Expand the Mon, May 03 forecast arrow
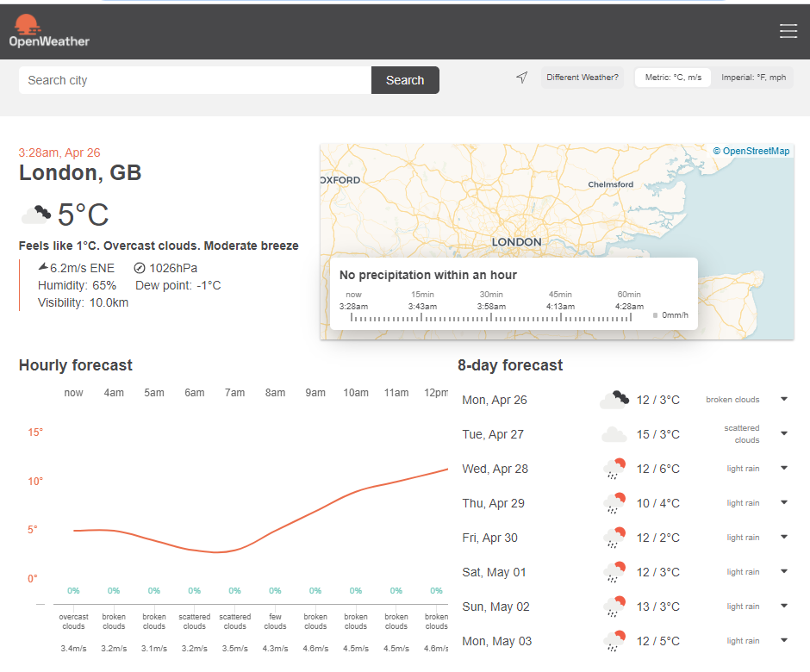This screenshot has width=810, height=672. [x=784, y=640]
